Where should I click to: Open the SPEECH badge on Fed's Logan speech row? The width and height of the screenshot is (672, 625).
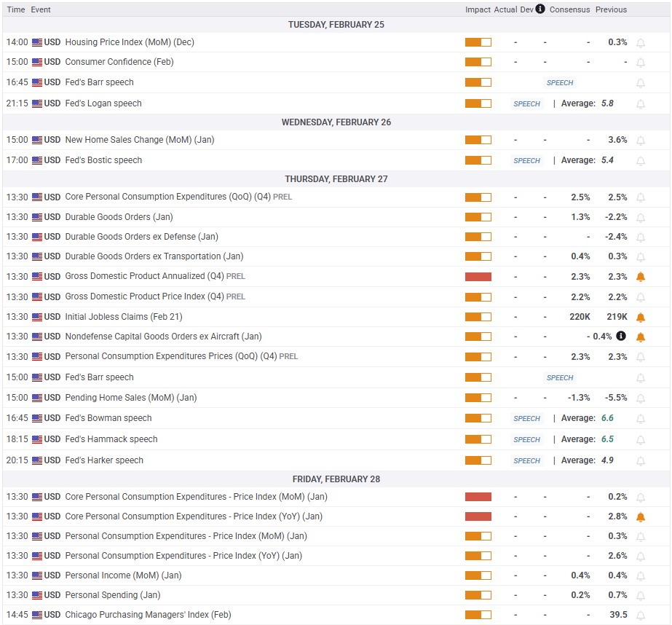click(x=526, y=103)
